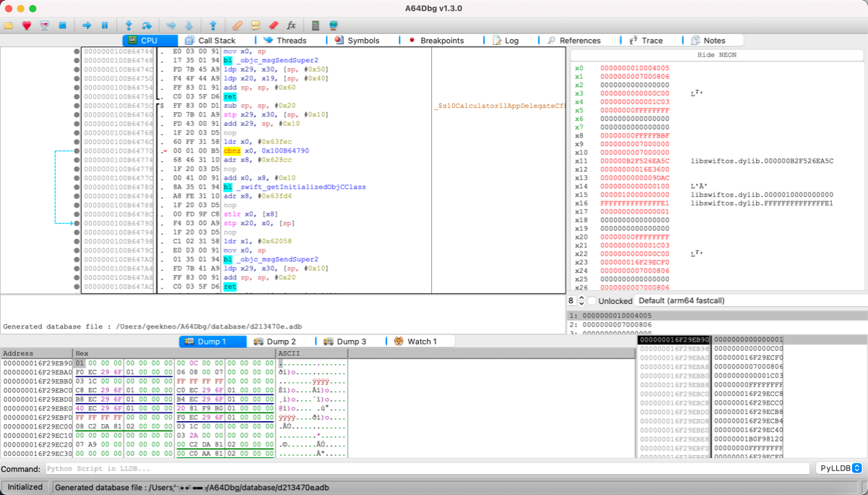Click the greyed right arrow trace icon
Image resolution: width=868 pixels, height=495 pixels.
tap(171, 25)
